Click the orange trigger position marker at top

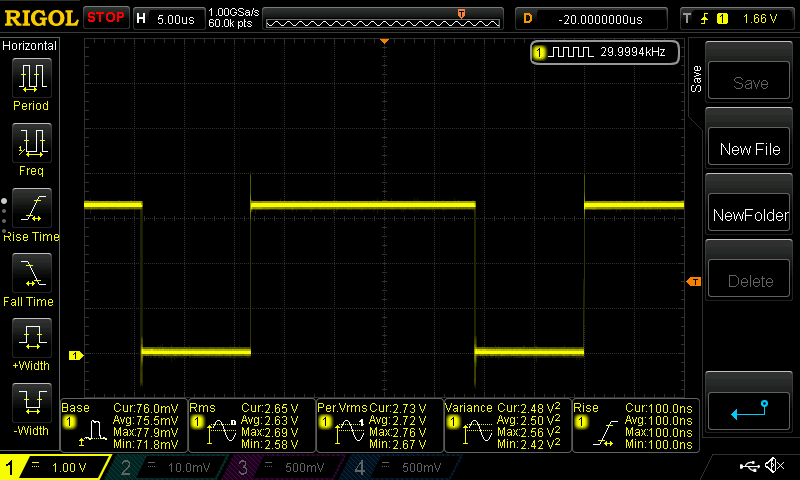coord(385,41)
